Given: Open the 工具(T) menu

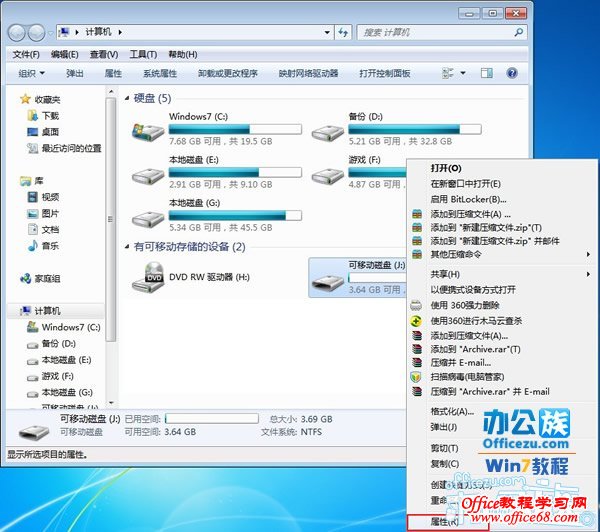Looking at the screenshot, I should point(144,54).
